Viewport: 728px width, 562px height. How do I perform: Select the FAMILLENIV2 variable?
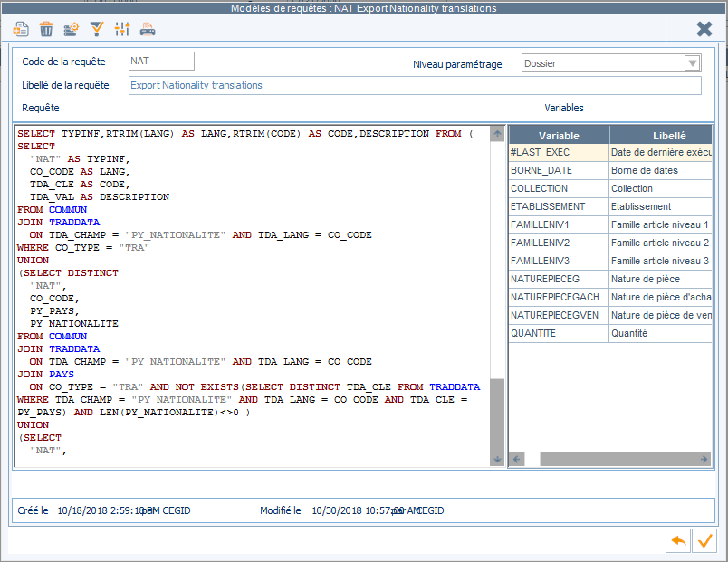559,243
